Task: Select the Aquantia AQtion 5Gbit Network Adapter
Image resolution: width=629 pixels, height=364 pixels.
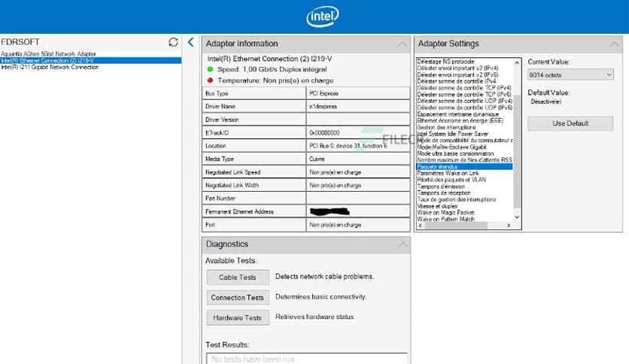Action: (49, 53)
